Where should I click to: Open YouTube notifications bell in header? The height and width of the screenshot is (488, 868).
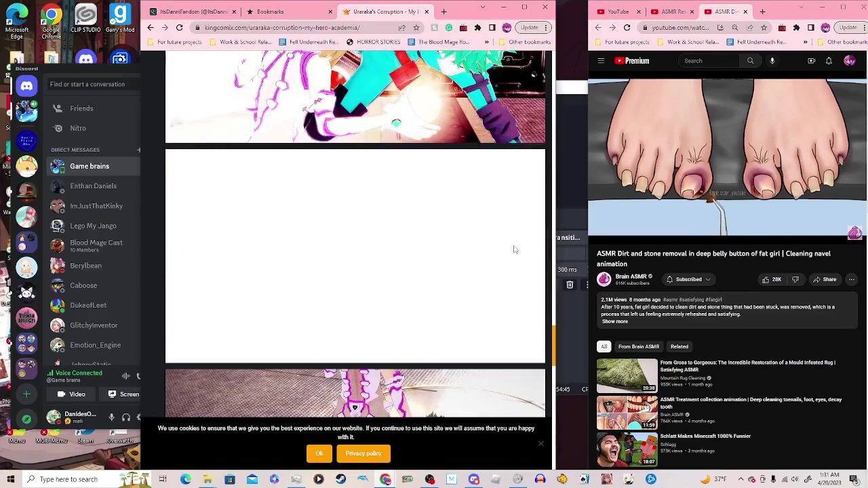point(829,61)
